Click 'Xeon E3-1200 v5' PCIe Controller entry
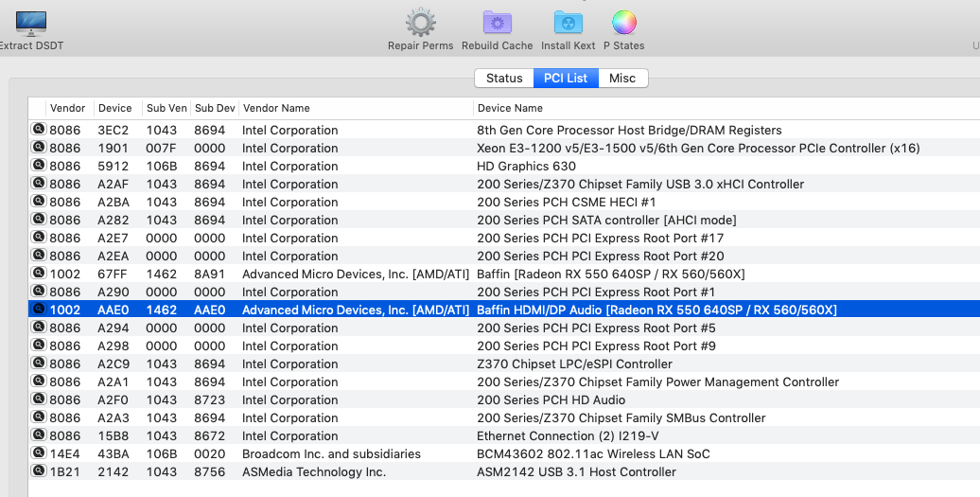 (x=698, y=149)
